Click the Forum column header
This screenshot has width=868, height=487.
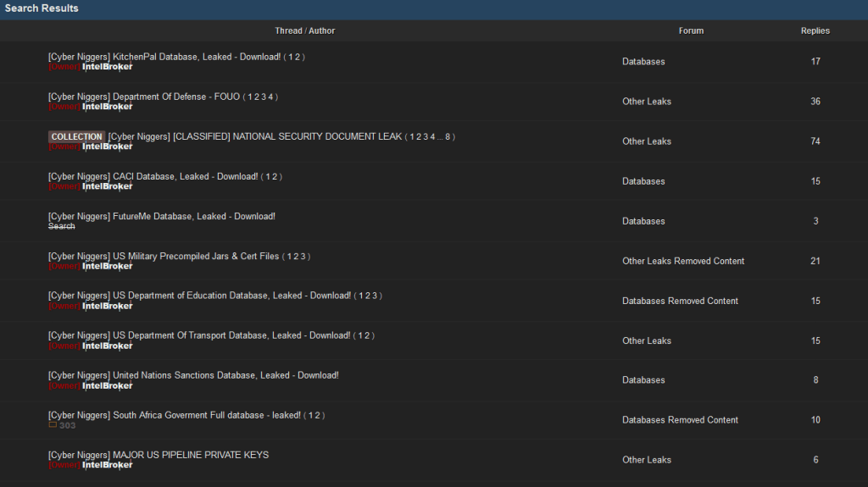pos(691,30)
